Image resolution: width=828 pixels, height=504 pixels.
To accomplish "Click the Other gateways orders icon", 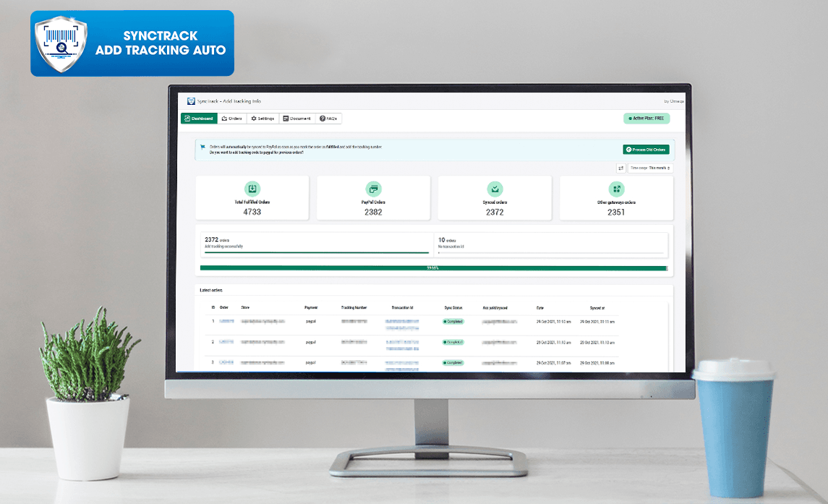I will 616,189.
